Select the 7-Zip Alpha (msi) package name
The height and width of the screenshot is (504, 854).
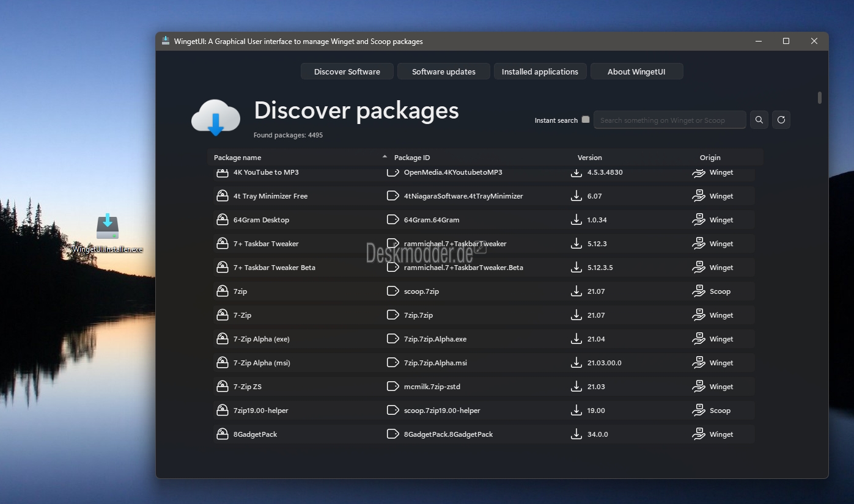pyautogui.click(x=262, y=362)
